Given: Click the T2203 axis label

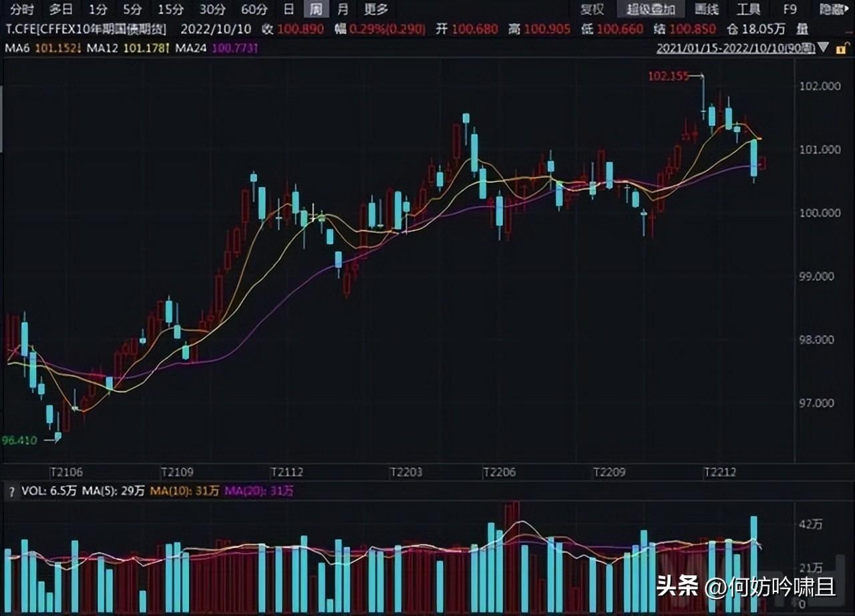Looking at the screenshot, I should pos(406,472).
